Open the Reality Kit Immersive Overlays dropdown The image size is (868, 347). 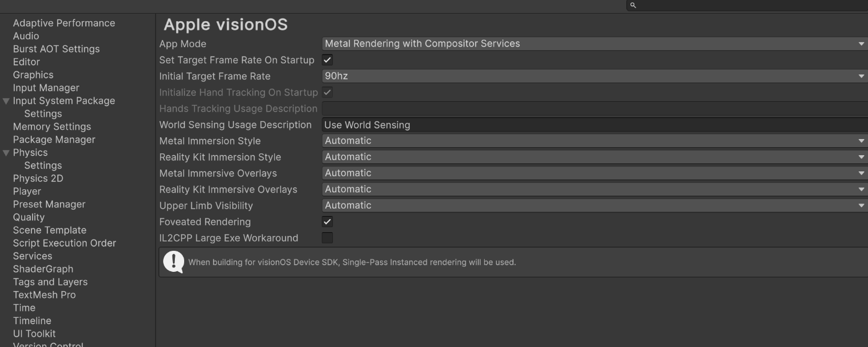click(595, 189)
